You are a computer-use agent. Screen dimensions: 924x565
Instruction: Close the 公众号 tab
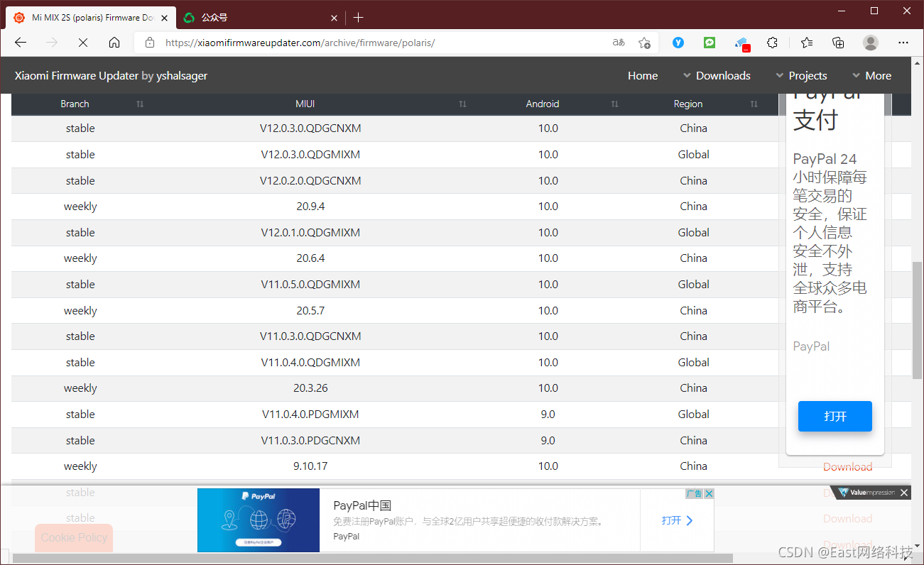(x=335, y=18)
